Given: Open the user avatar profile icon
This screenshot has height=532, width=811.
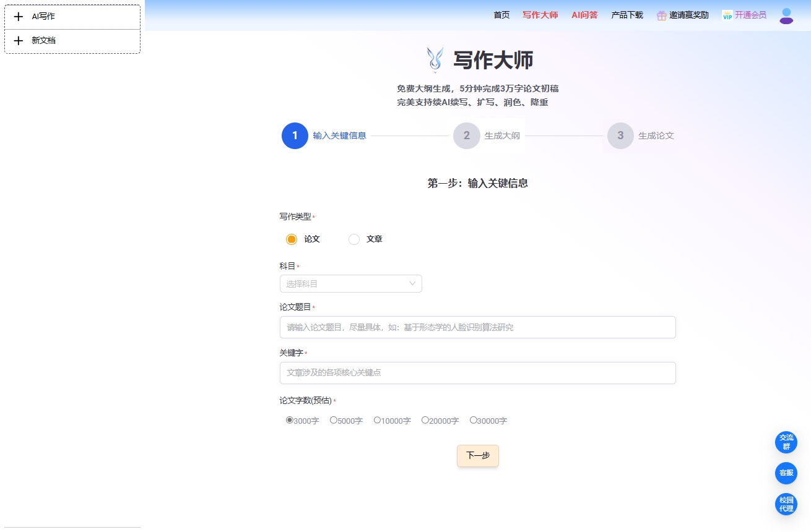Looking at the screenshot, I should [786, 16].
